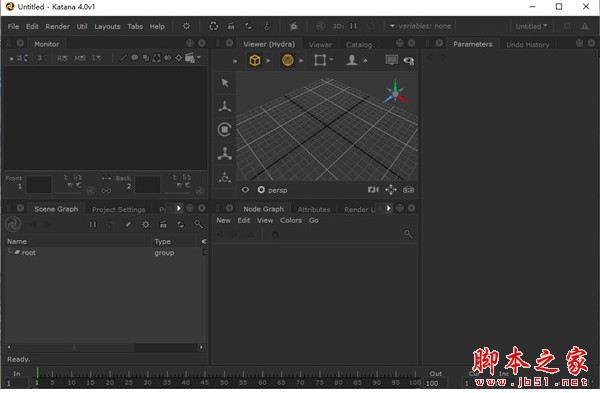
Task: Click the flush caches icon in top toolbar
Action: [x=214, y=26]
